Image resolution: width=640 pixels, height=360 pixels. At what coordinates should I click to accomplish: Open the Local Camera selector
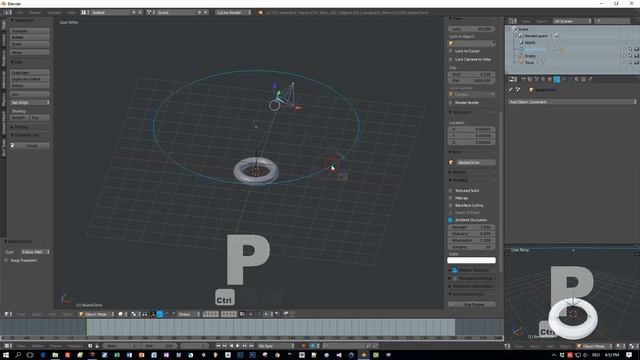pos(471,94)
